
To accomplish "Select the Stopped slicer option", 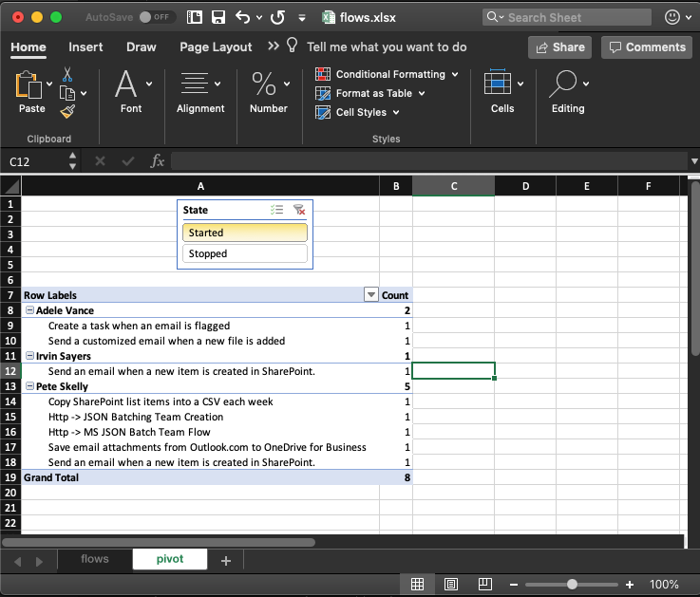I will 244,253.
